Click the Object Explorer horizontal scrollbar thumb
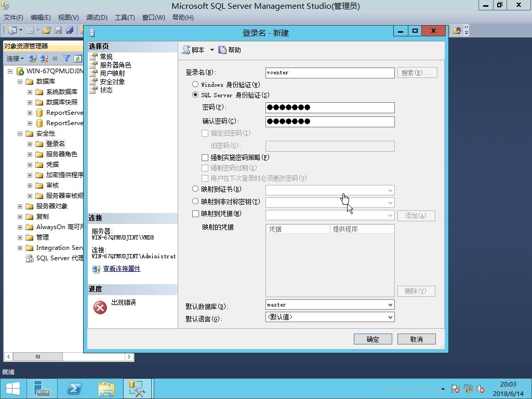532x399 pixels. click(37, 356)
